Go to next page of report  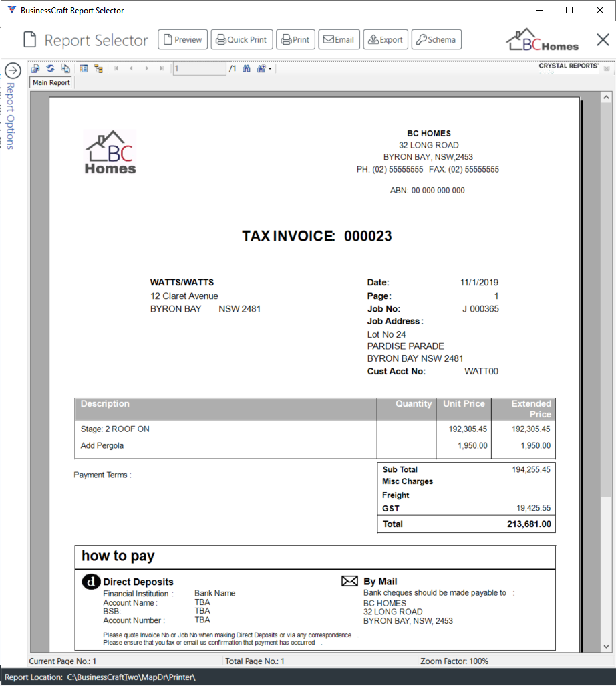pyautogui.click(x=146, y=68)
